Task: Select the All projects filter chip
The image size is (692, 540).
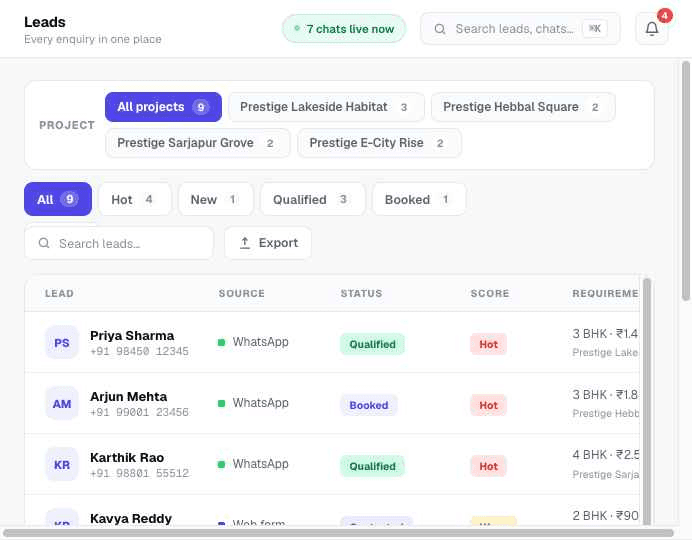Action: [163, 107]
